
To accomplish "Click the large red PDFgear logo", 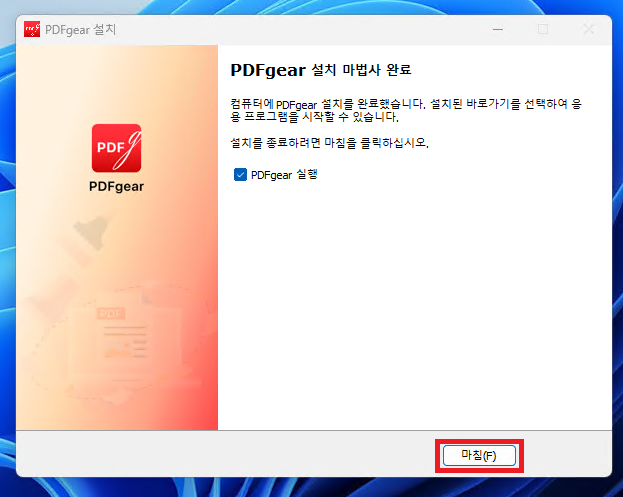I will click(x=116, y=148).
